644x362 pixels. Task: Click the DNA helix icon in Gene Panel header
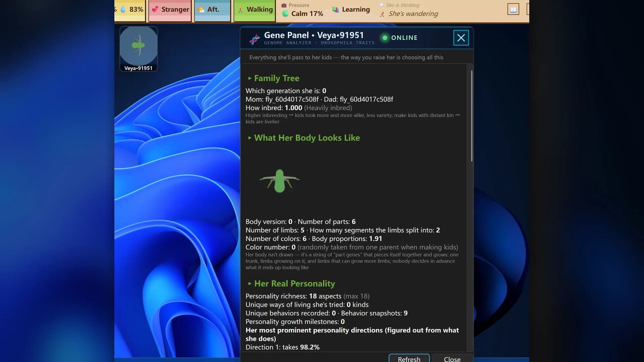coord(255,39)
